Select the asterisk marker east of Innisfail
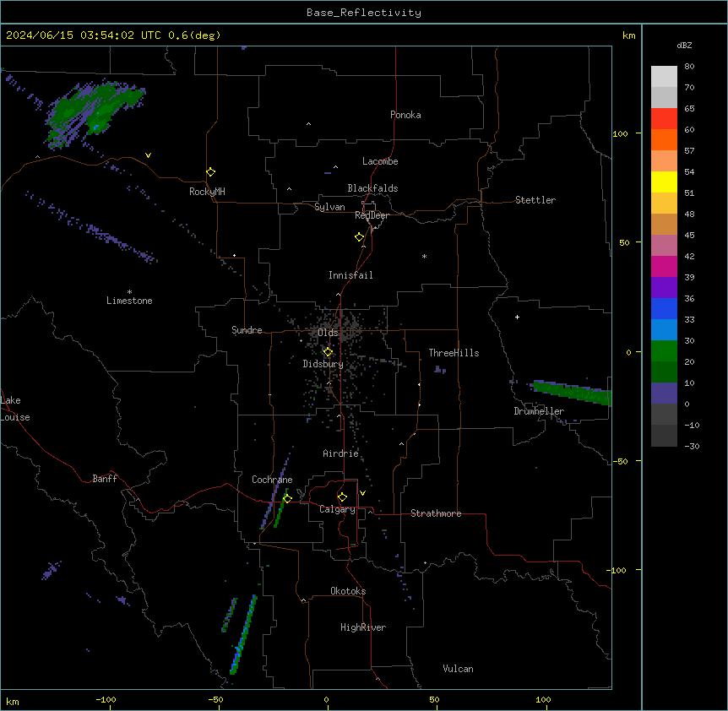 [424, 256]
